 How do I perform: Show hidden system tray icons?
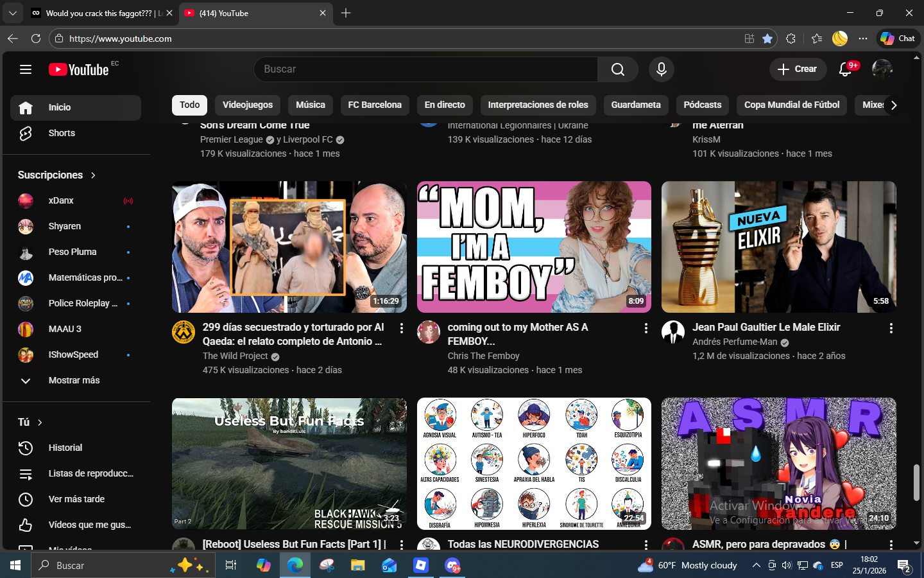pos(756,565)
